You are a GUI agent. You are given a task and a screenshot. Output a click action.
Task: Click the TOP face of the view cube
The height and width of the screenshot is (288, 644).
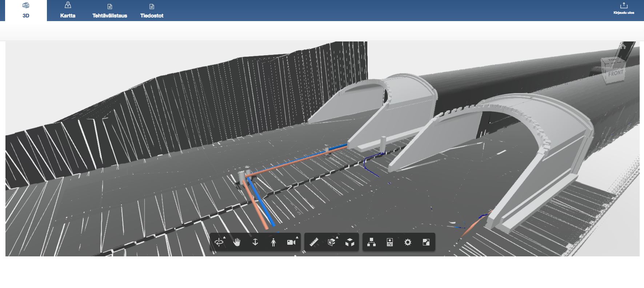point(613,60)
